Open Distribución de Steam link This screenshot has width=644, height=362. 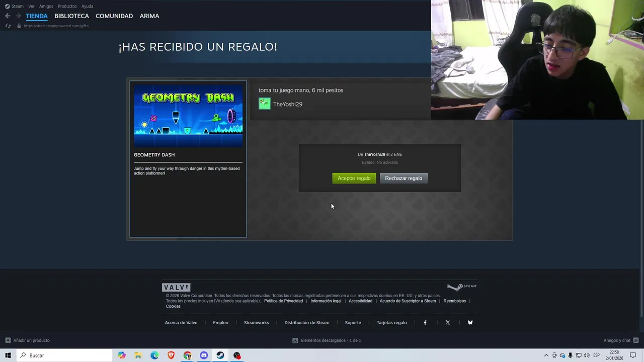pyautogui.click(x=307, y=323)
